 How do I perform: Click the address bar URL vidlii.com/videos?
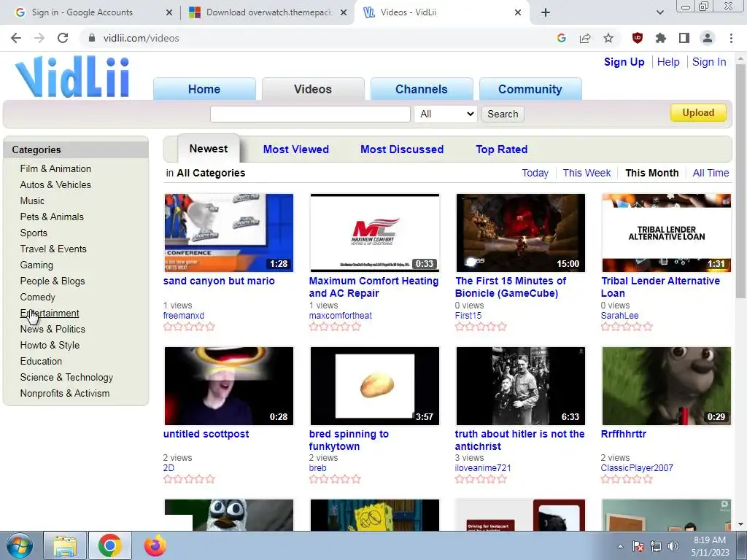[x=141, y=38]
